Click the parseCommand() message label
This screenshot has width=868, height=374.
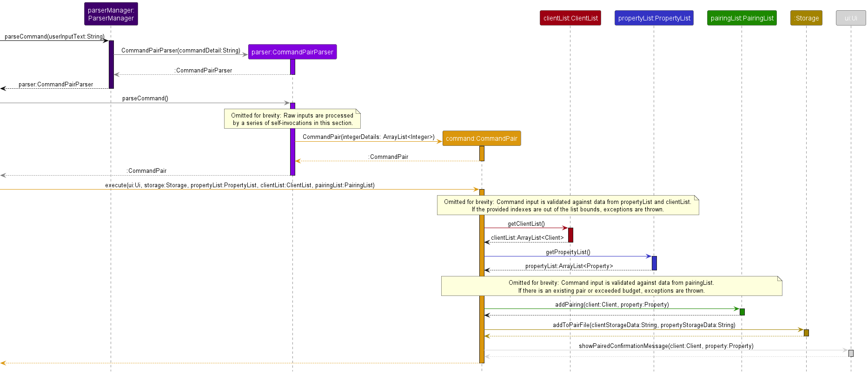tap(145, 98)
